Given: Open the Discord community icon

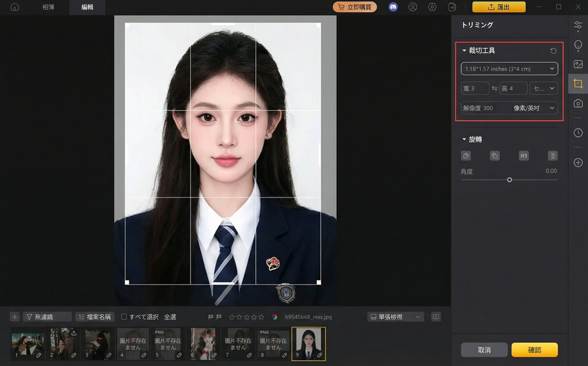Looking at the screenshot, I should (393, 7).
